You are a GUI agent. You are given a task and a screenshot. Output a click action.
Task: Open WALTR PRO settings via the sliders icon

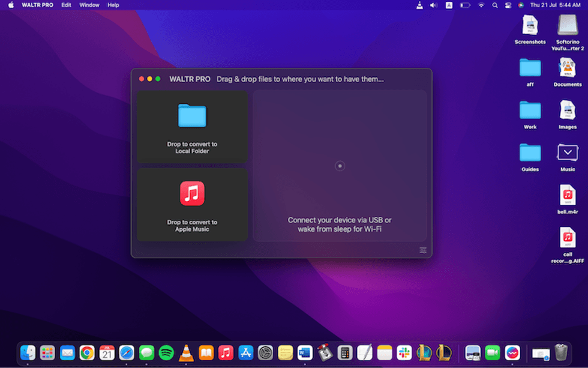pyautogui.click(x=422, y=250)
